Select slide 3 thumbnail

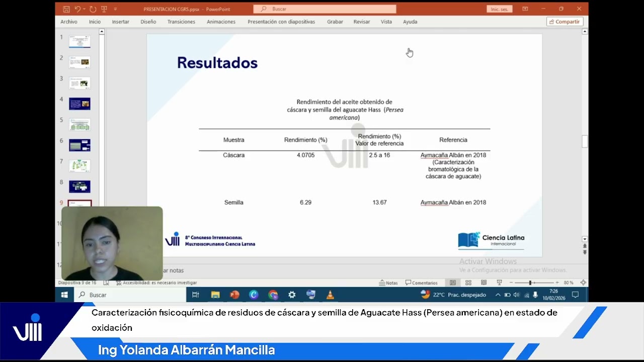click(x=79, y=83)
